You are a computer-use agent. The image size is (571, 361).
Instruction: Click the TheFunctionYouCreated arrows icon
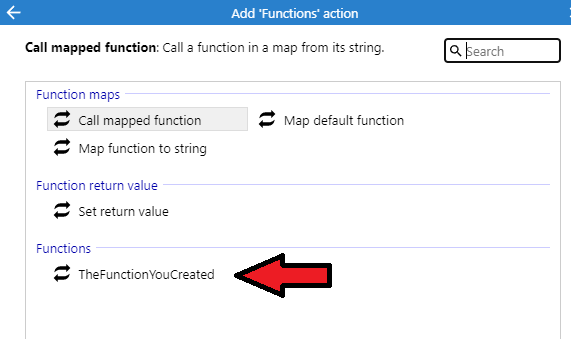click(62, 274)
